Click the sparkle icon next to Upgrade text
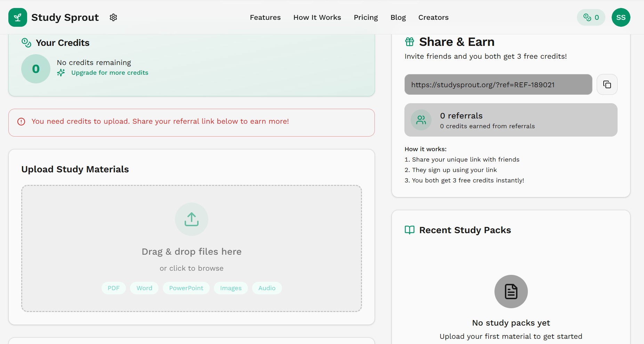Viewport: 644px width, 344px height. coord(61,73)
